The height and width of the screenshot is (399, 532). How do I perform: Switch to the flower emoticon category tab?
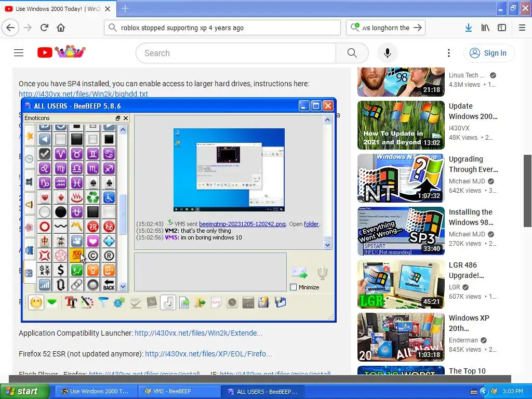coord(30,227)
